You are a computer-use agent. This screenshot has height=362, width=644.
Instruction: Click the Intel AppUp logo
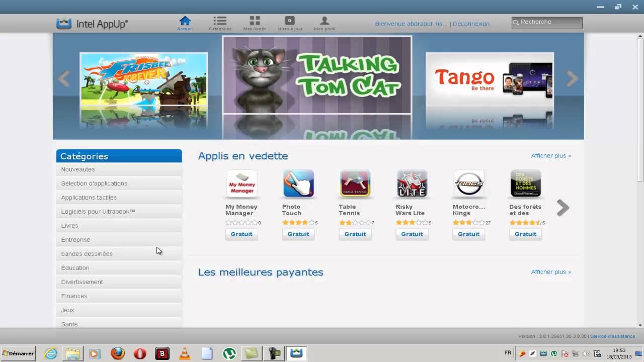point(92,24)
